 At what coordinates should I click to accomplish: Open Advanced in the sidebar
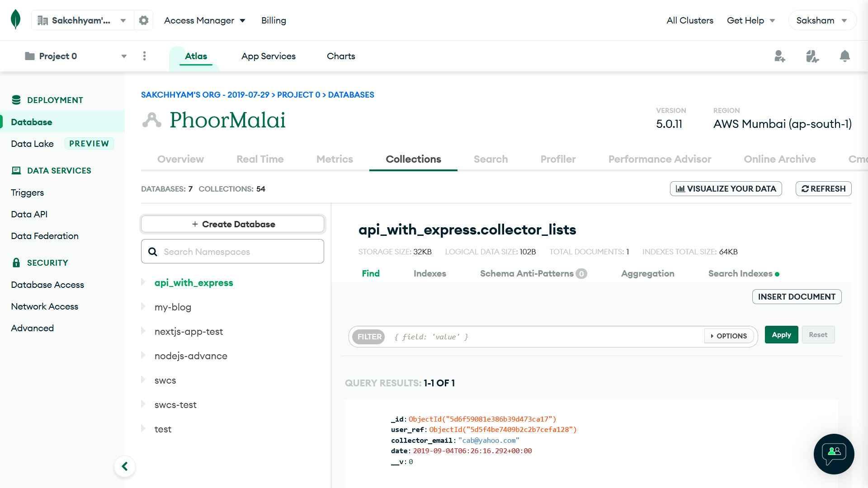click(32, 328)
